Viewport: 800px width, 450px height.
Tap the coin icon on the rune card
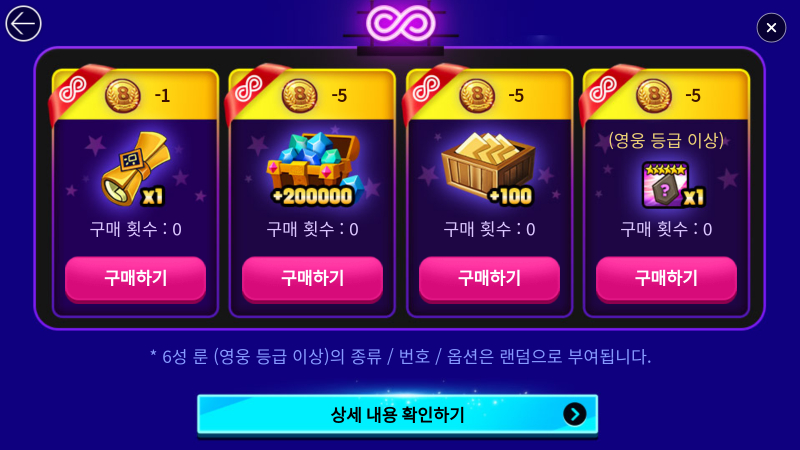654,96
